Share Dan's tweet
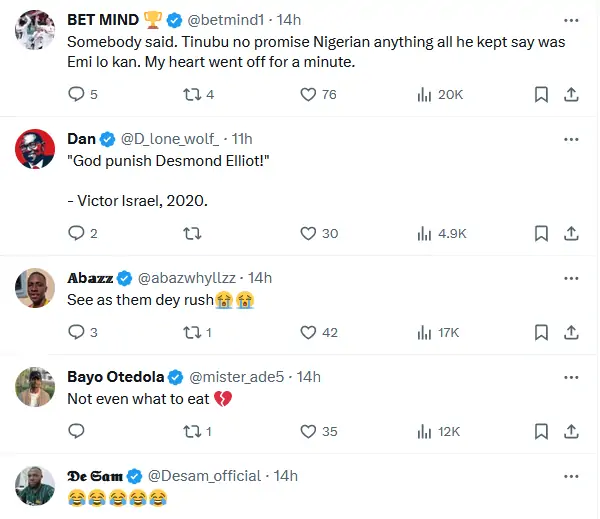The width and height of the screenshot is (600, 519). click(x=571, y=233)
